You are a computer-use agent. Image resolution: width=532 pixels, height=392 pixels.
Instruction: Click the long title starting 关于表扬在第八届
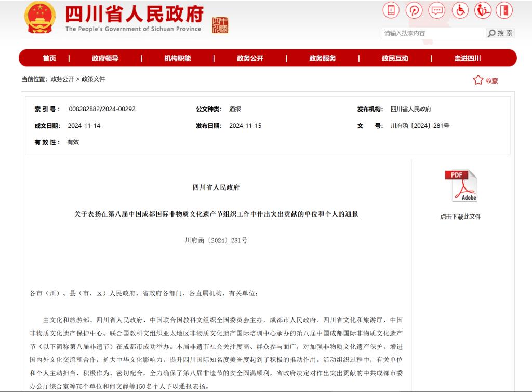click(x=216, y=214)
